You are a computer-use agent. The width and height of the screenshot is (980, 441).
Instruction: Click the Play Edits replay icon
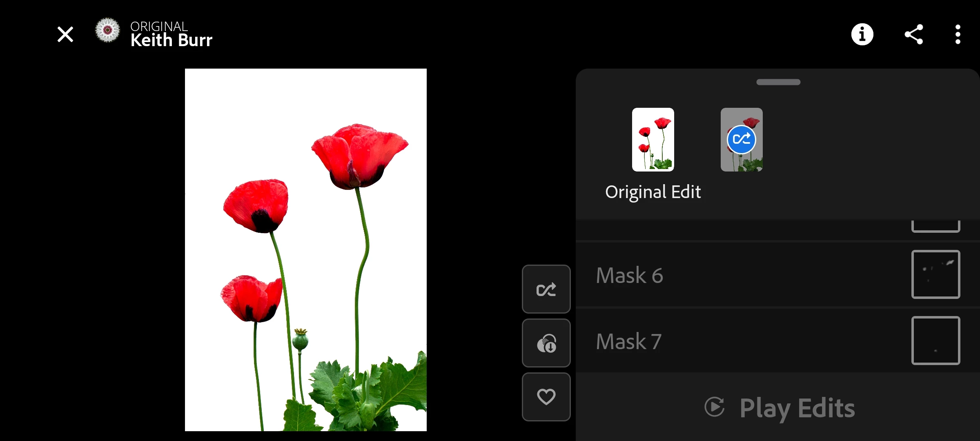[x=715, y=407]
